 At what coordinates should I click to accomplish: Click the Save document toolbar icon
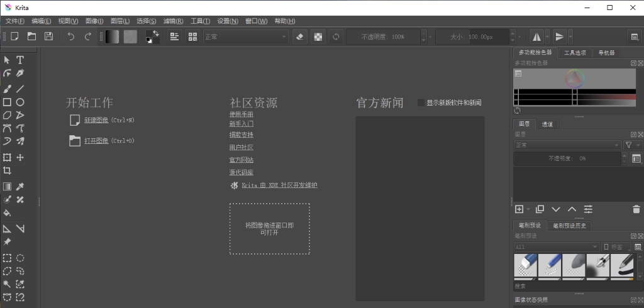pos(48,36)
